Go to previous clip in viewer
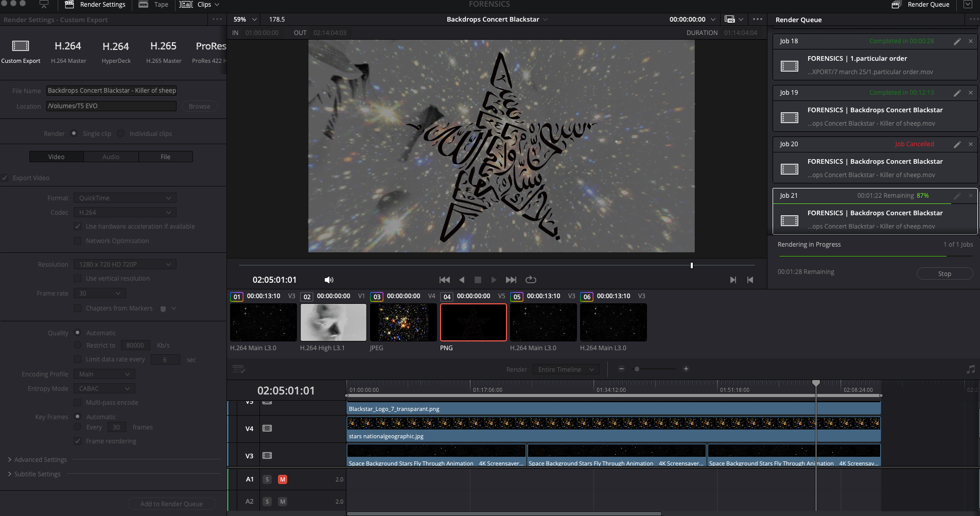980x516 pixels. (750, 280)
